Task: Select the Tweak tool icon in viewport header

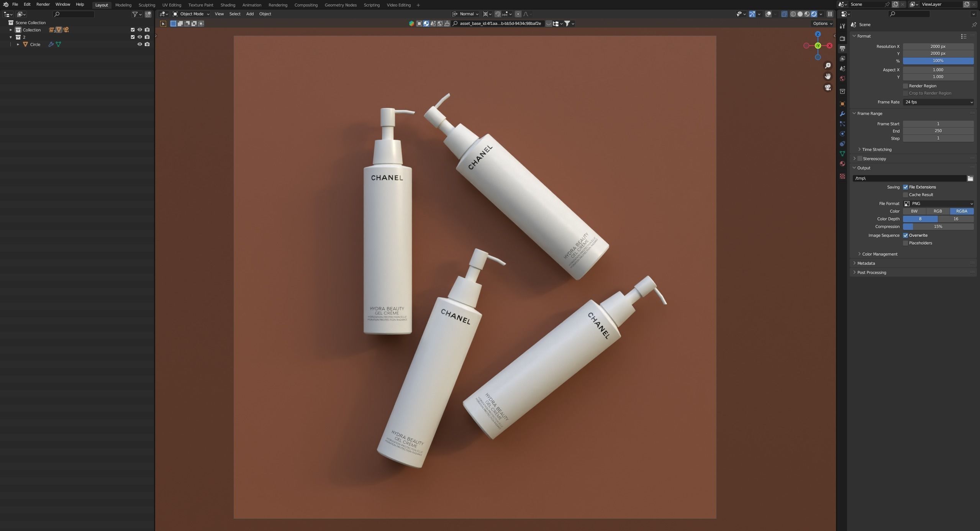Action: (x=163, y=24)
